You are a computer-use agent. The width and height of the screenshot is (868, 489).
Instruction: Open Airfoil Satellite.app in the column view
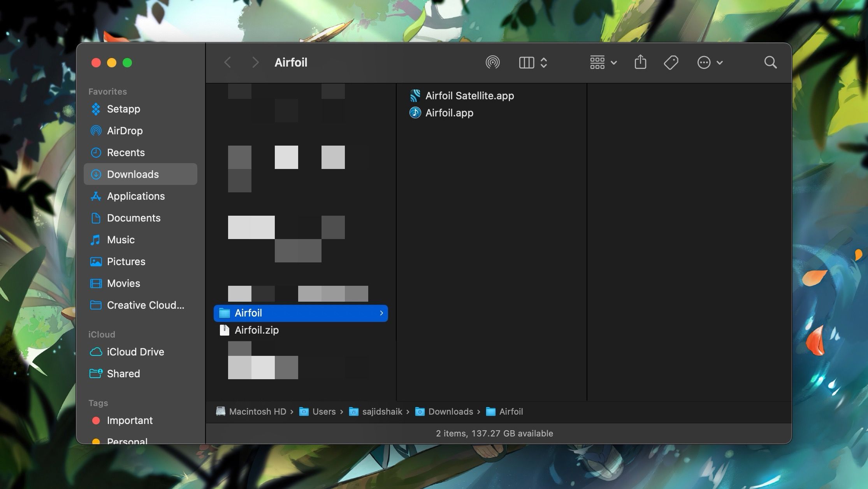[x=469, y=95]
